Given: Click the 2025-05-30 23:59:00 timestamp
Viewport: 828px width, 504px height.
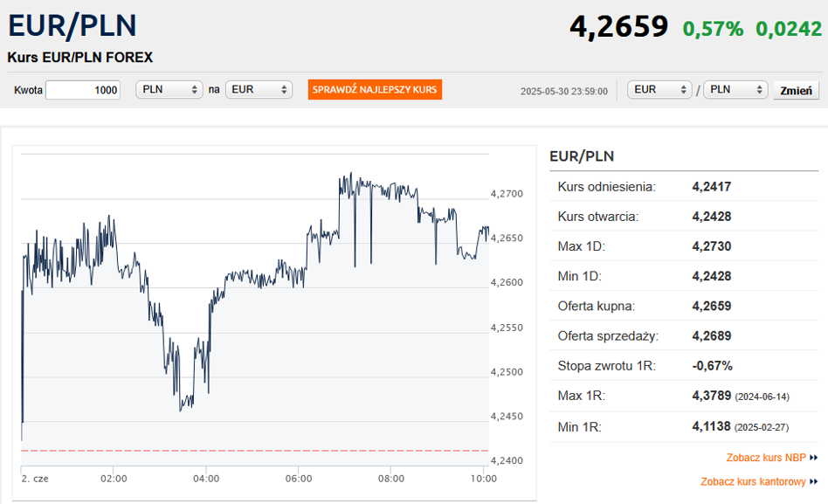Looking at the screenshot, I should [x=563, y=91].
